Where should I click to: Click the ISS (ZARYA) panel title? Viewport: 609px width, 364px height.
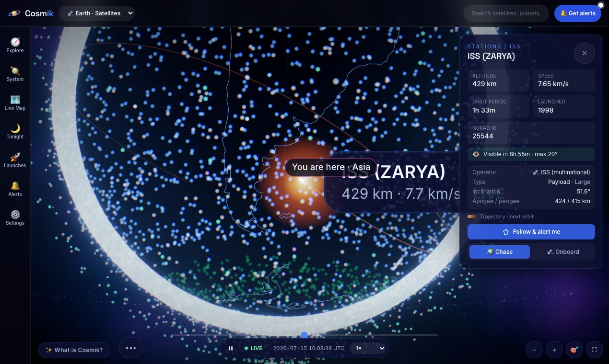[x=491, y=56]
